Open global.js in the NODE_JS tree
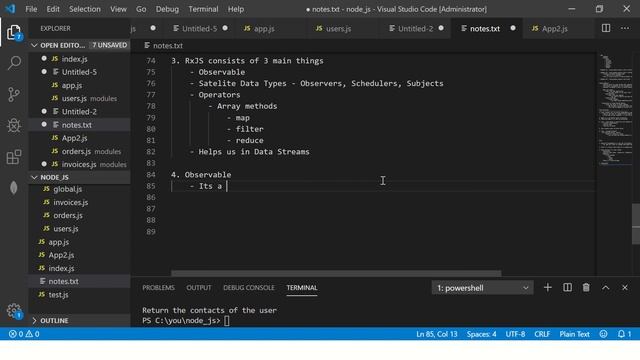 [x=80, y=189]
